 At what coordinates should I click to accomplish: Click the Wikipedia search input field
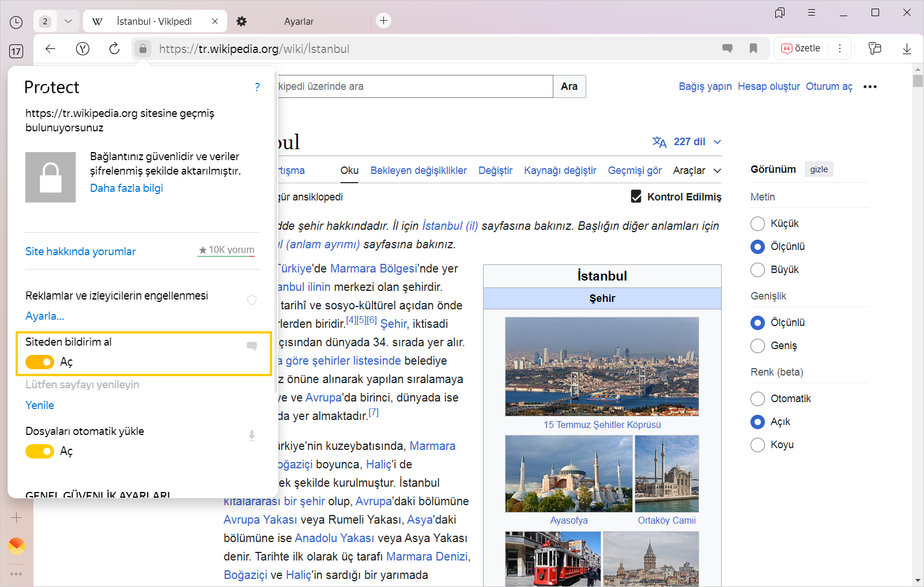pos(412,86)
